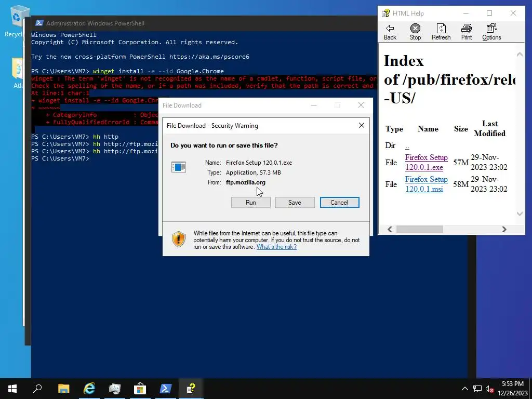
Task: Show hidden system tray icons
Action: 465,389
